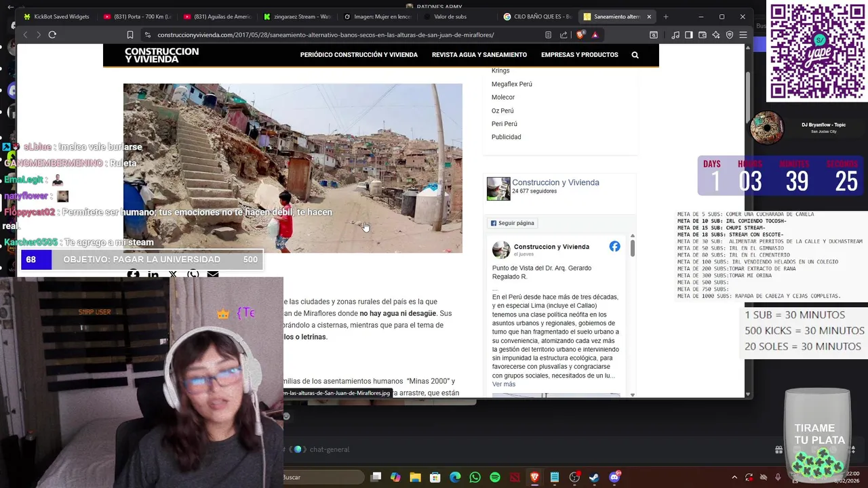Open Copilot icon in the taskbar
The width and height of the screenshot is (868, 488).
[395, 477]
